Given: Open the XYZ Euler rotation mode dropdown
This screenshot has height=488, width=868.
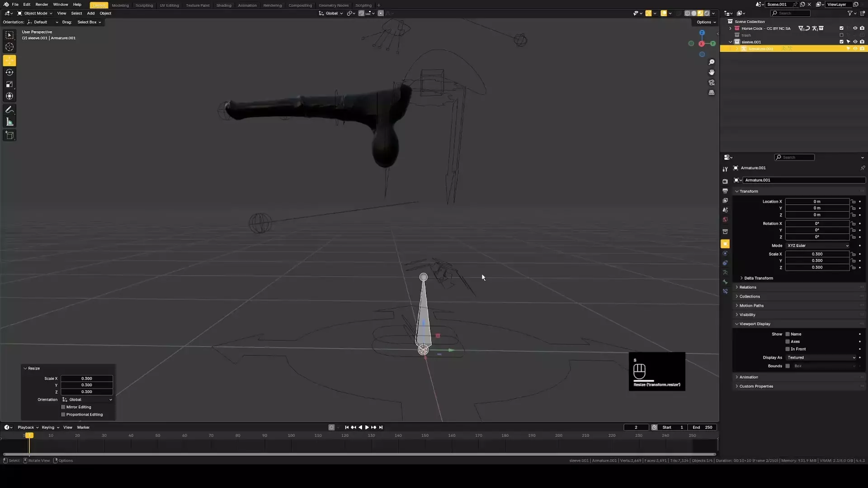Looking at the screenshot, I should pyautogui.click(x=817, y=245).
